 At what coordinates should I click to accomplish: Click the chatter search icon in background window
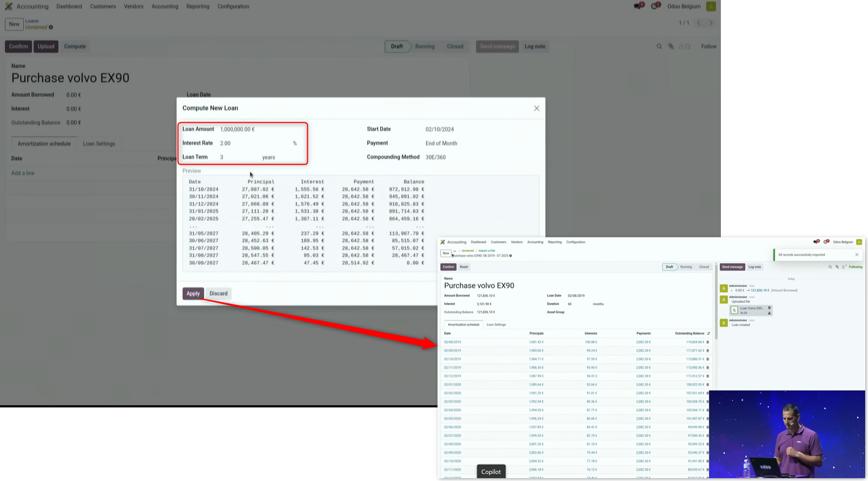(659, 46)
